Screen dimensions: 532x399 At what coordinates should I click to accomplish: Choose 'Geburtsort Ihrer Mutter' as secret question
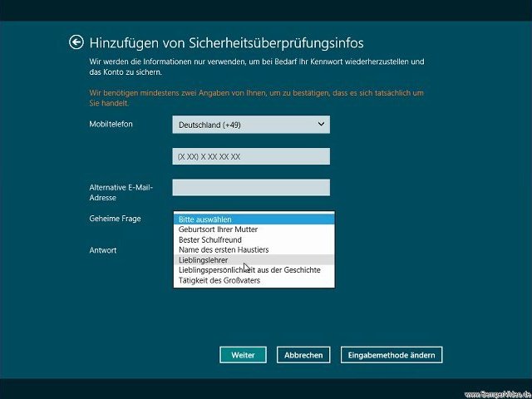(254, 229)
